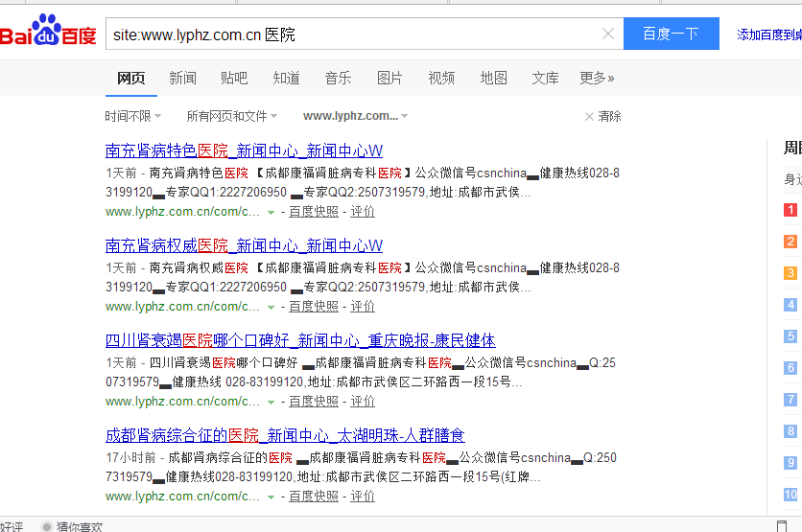Click the Baidu logo

(x=48, y=31)
